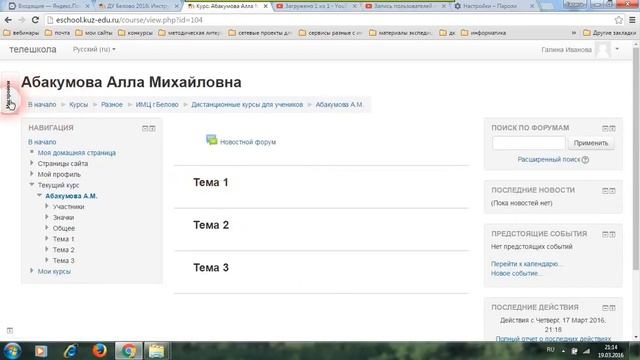
Task: Open the конкурсы bookmarks folder
Action: click(136, 33)
